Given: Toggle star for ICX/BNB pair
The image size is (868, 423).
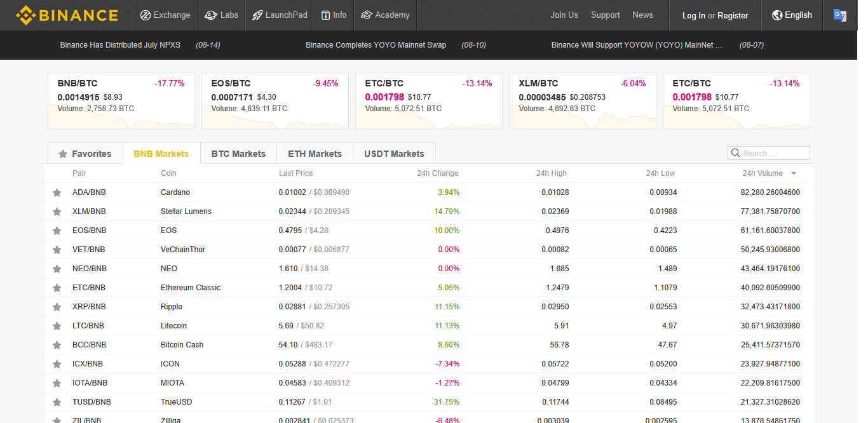Looking at the screenshot, I should coord(57,364).
